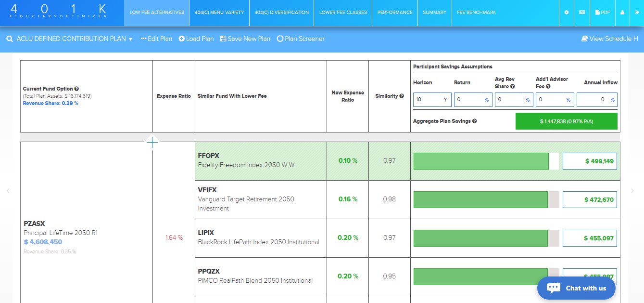Click the left carousel arrow

point(8,191)
